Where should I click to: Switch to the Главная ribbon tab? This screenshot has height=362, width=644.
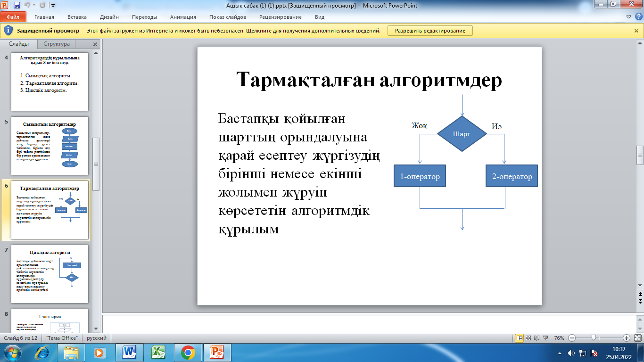coord(44,17)
